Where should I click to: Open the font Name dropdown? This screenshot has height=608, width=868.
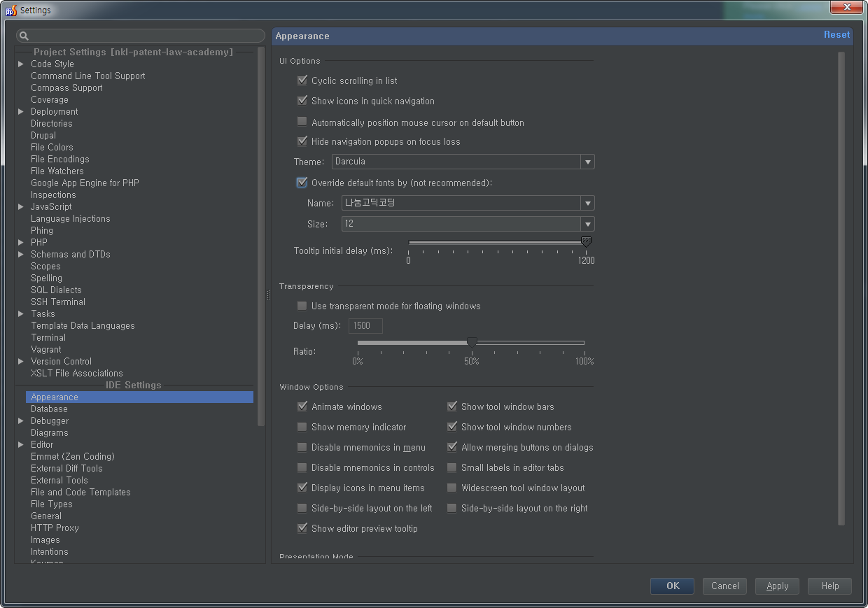pos(468,203)
